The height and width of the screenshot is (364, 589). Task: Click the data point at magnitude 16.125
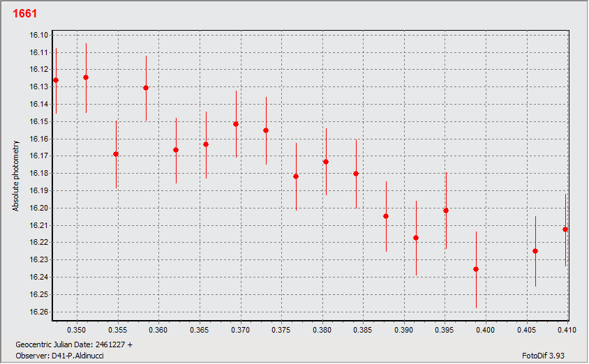tap(86, 77)
